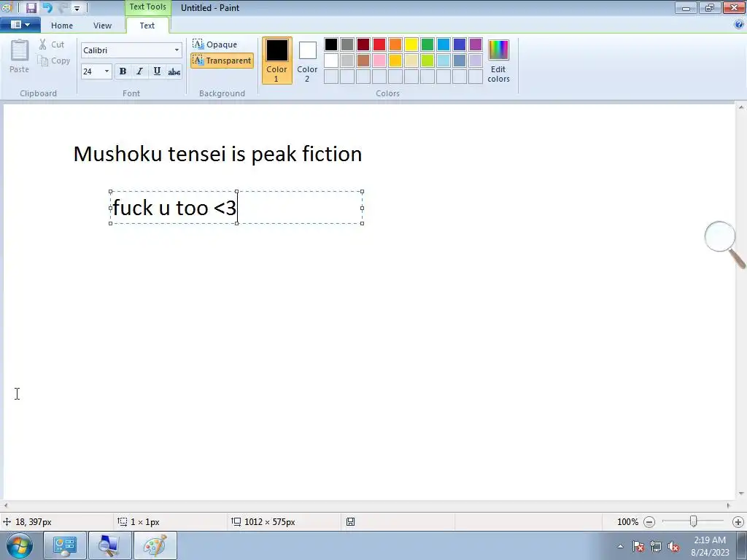Click the horizontal scrollbar right arrow

pos(728,505)
